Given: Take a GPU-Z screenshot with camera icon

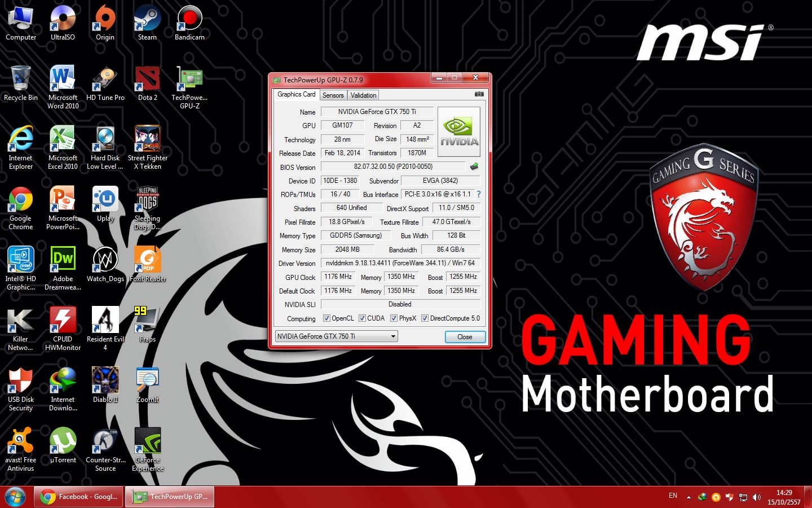Looking at the screenshot, I should (479, 94).
